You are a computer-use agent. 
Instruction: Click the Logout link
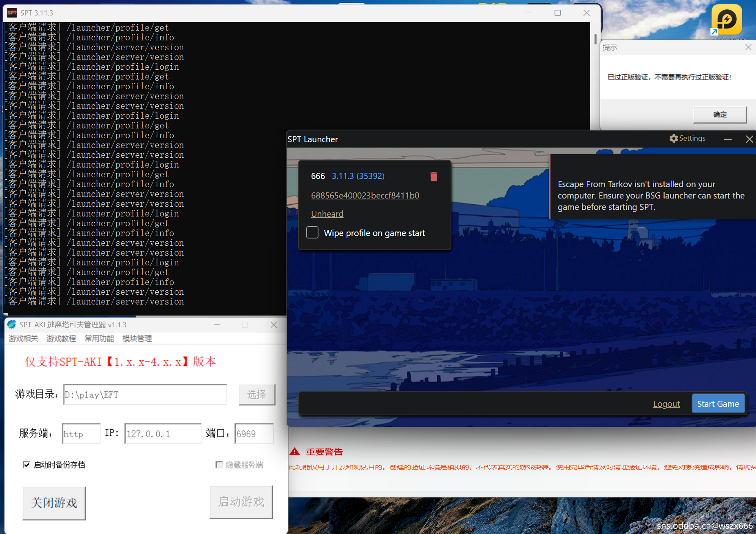click(x=666, y=404)
